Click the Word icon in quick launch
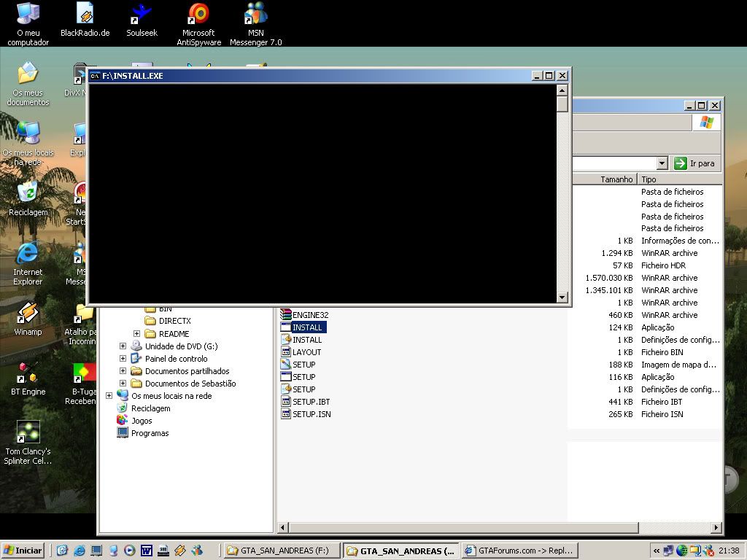Image resolution: width=747 pixels, height=560 pixels. tap(146, 551)
